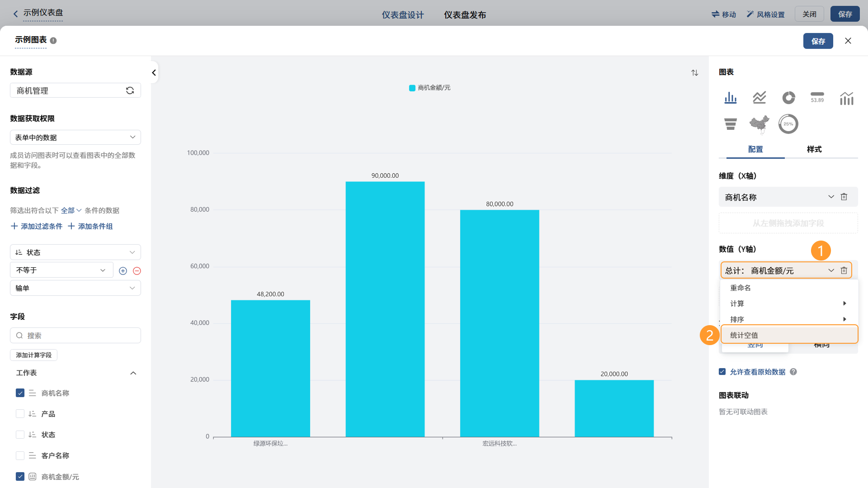Collapse the left panel with the arrow handle
Screen dimensions: 868x488
[154, 72]
